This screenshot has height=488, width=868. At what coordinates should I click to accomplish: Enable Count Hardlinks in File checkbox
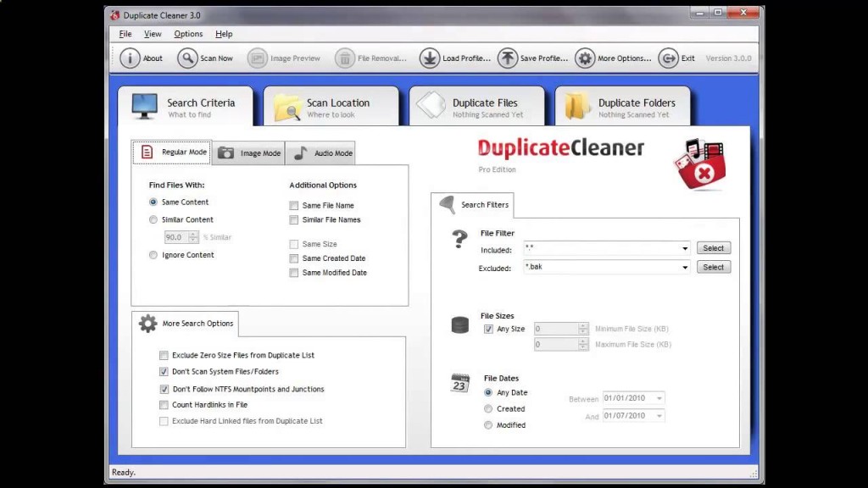164,405
